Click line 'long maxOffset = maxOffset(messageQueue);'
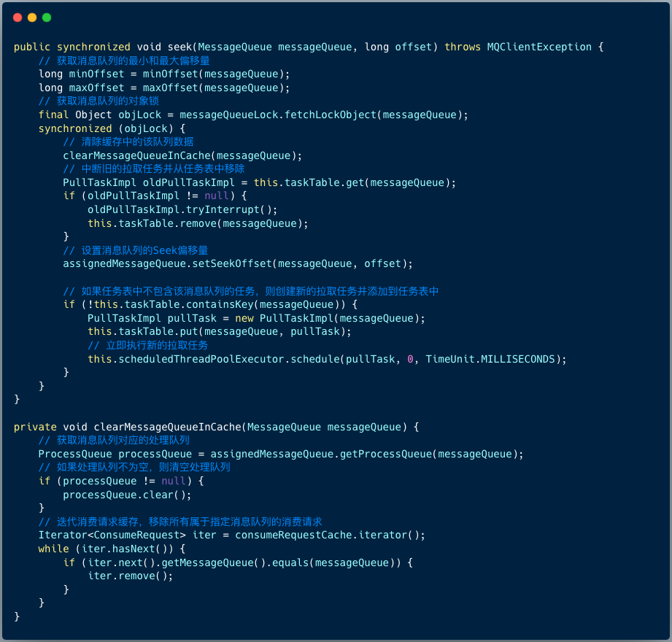This screenshot has height=642, width=672. (x=164, y=88)
